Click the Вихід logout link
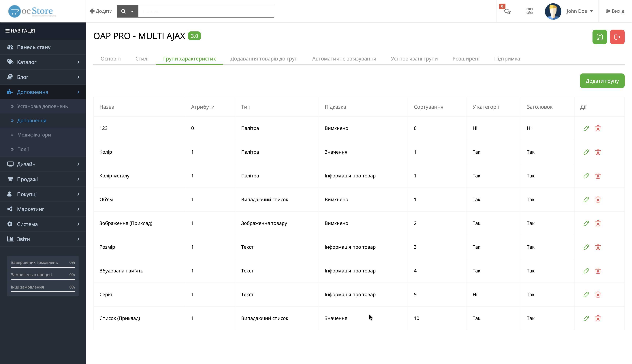Image resolution: width=632 pixels, height=364 pixels. 615,11
